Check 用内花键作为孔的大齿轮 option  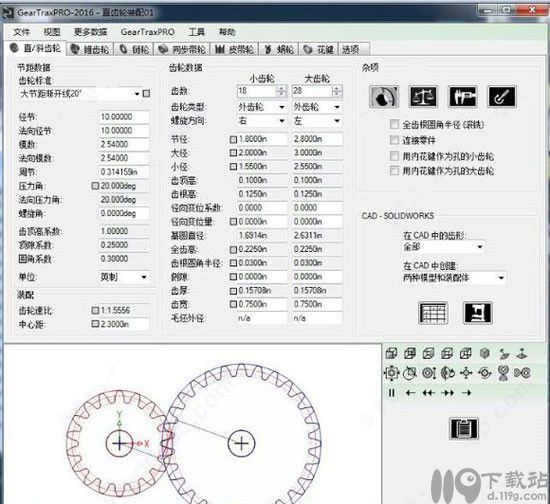[x=394, y=171]
